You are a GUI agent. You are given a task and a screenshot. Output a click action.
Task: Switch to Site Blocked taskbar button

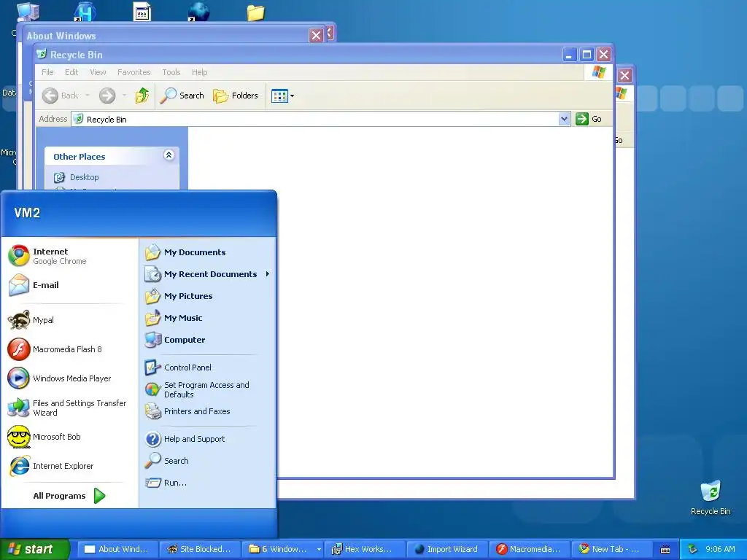click(199, 549)
